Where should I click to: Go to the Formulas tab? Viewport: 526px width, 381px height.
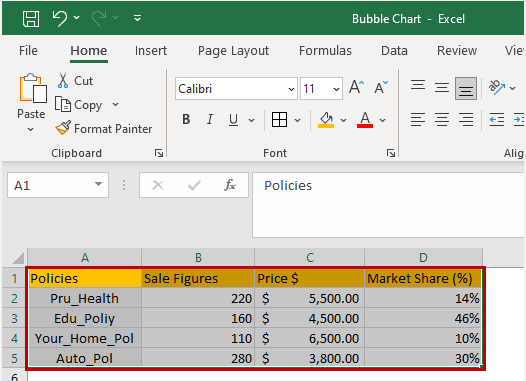pos(325,51)
